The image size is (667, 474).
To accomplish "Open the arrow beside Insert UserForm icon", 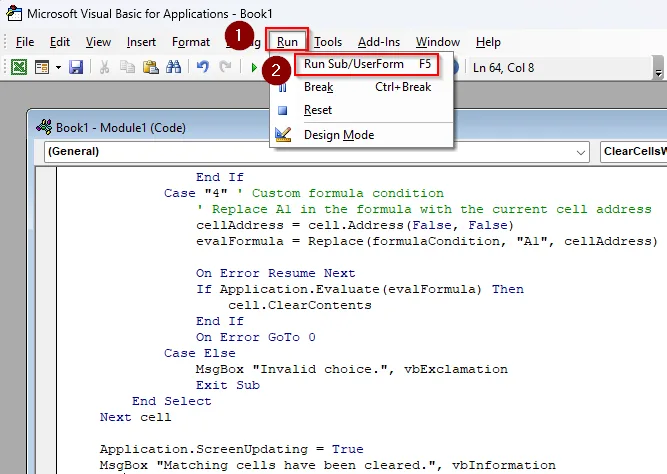I will [x=58, y=67].
